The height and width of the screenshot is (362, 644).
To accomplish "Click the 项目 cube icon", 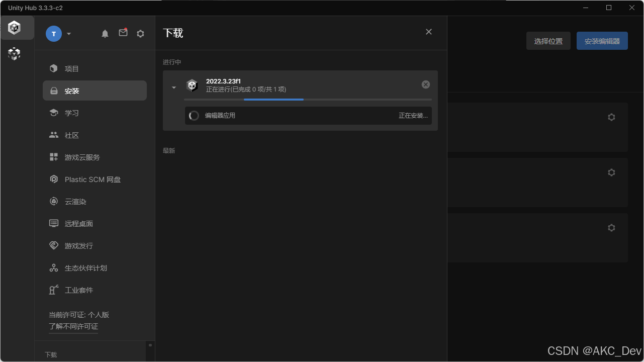I will [x=54, y=68].
